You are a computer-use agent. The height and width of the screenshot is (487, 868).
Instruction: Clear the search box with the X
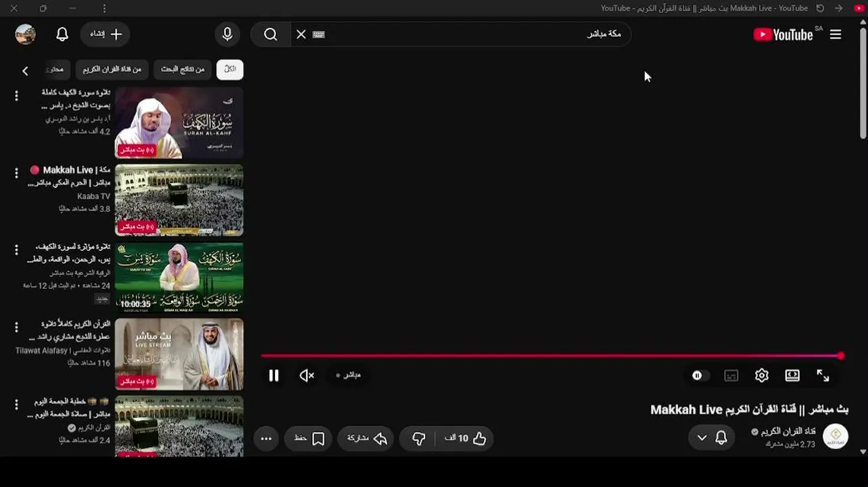[x=301, y=34]
